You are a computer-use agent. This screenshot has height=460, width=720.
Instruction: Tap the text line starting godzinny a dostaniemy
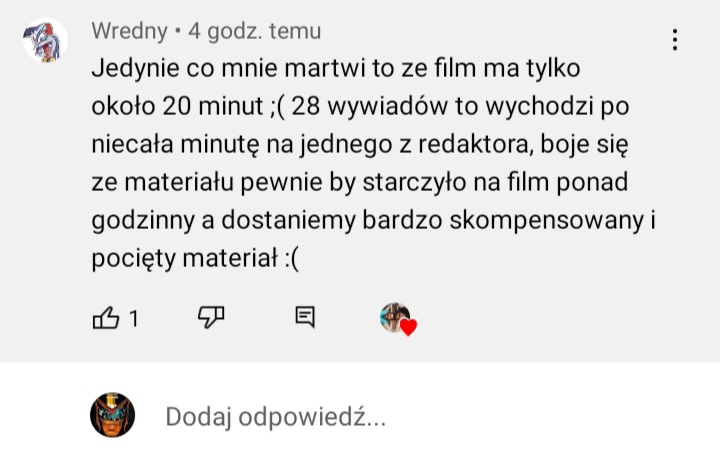click(x=373, y=221)
